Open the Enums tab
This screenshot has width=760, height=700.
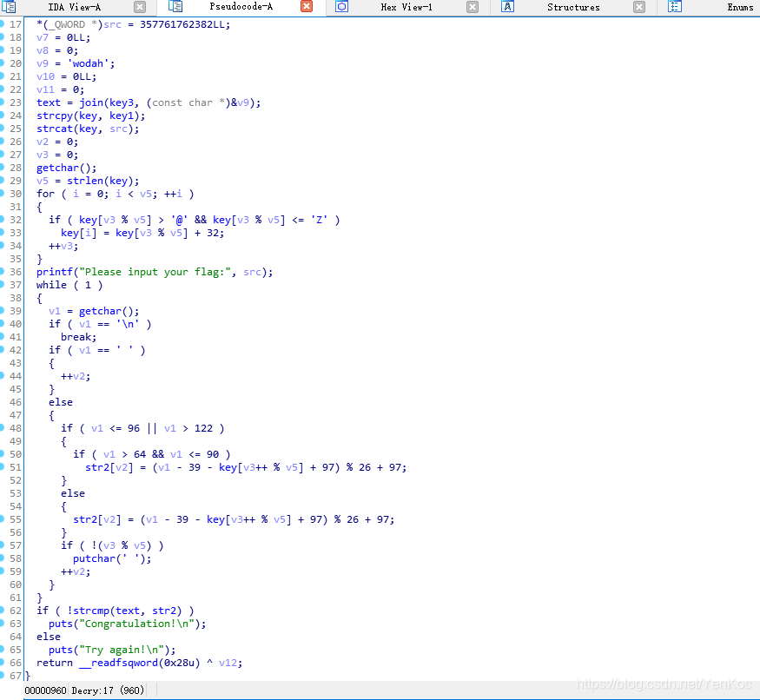pyautogui.click(x=740, y=7)
